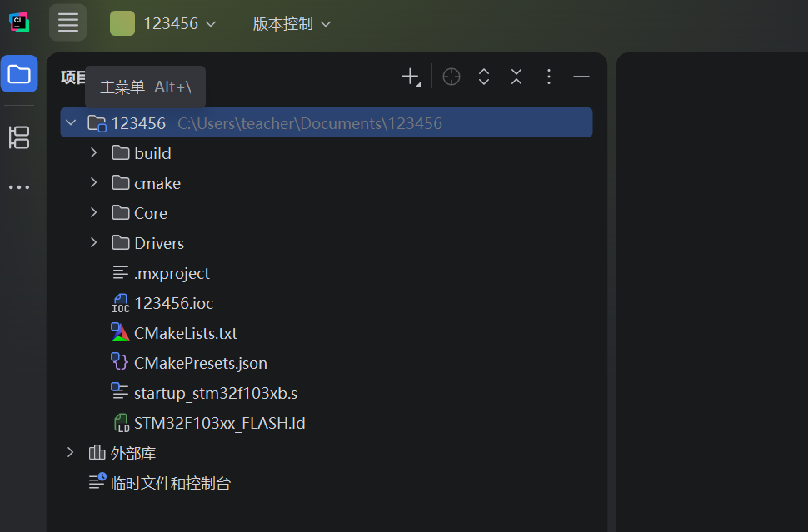Select STM32F103xx_FLASH.ld file
The image size is (808, 532).
[x=220, y=423]
